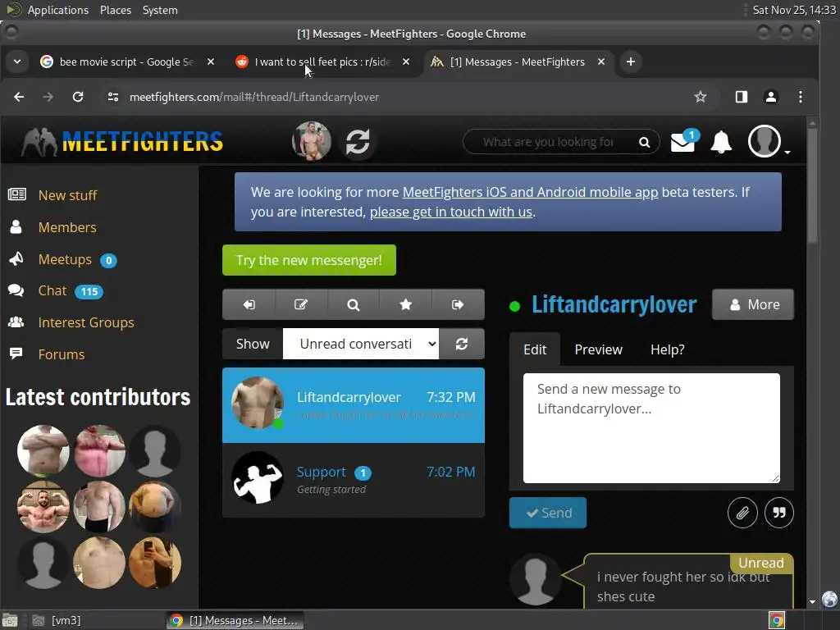Click the circular refresh arrows icon in header
The width and height of the screenshot is (840, 630).
tap(358, 142)
